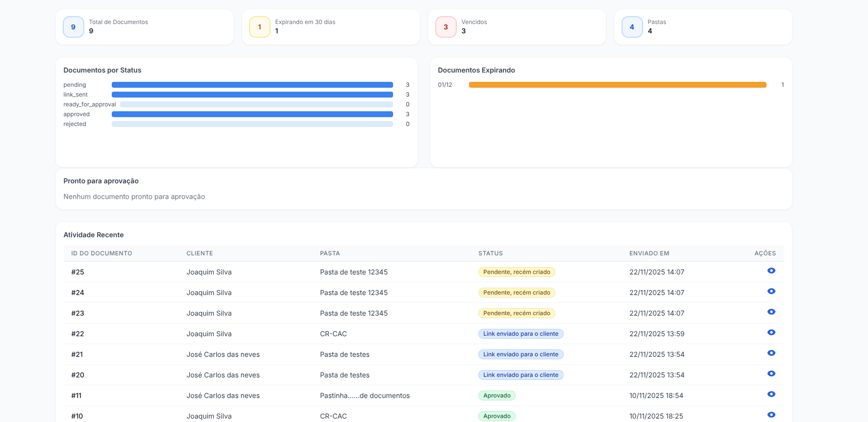Click the Documentos Expirando heading
Screen dimensions: 868x422
(x=476, y=70)
